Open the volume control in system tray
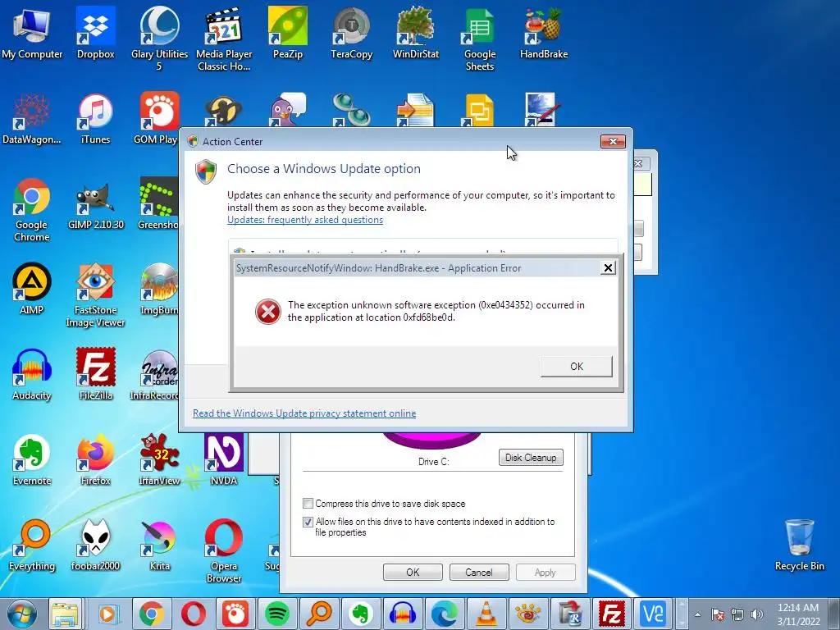The image size is (840, 630). tap(757, 614)
